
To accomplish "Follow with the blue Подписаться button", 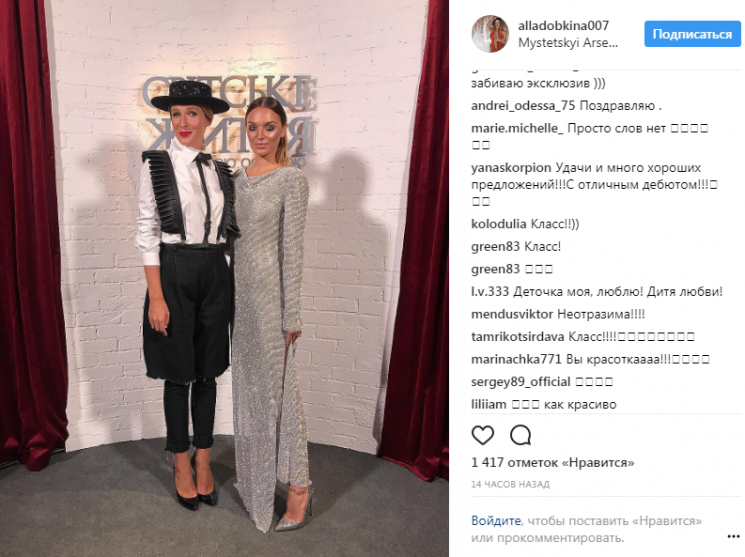I will (692, 34).
